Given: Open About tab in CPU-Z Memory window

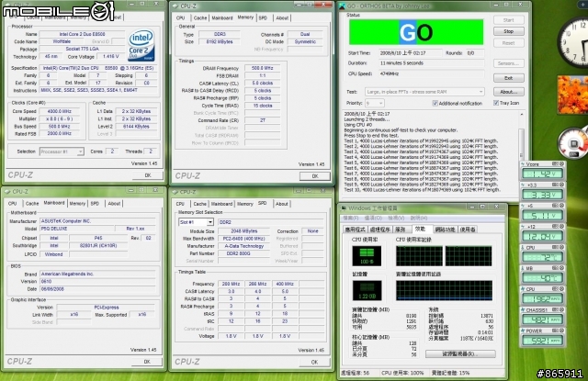Looking at the screenshot, I should click(282, 18).
